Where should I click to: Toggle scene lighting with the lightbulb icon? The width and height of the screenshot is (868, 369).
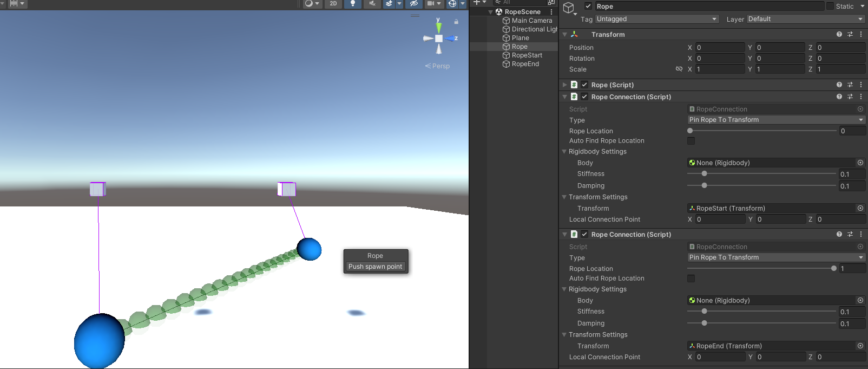tap(353, 4)
